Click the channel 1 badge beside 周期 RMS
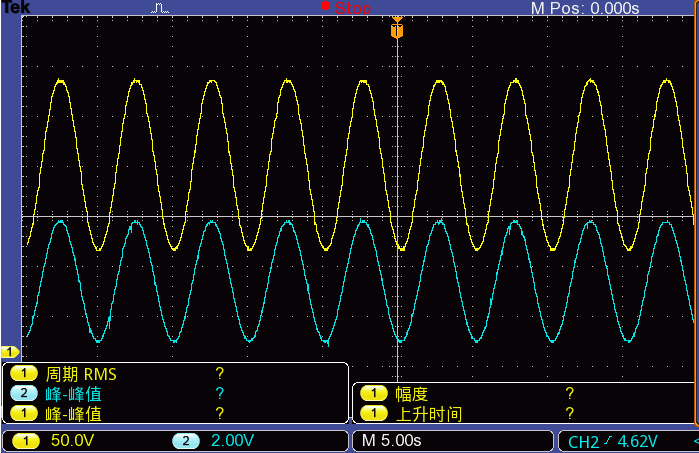The width and height of the screenshot is (699, 453). pos(22,374)
